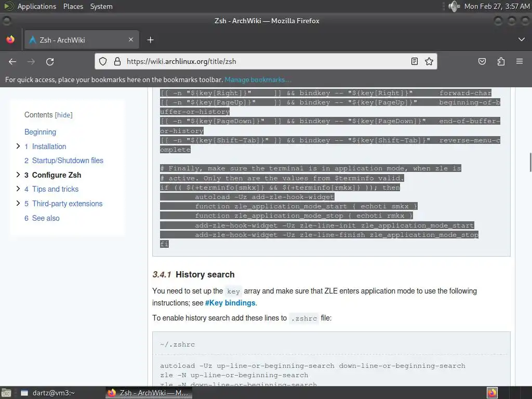Open Configure Zsh contents link
This screenshot has height=399, width=532.
pos(52,175)
